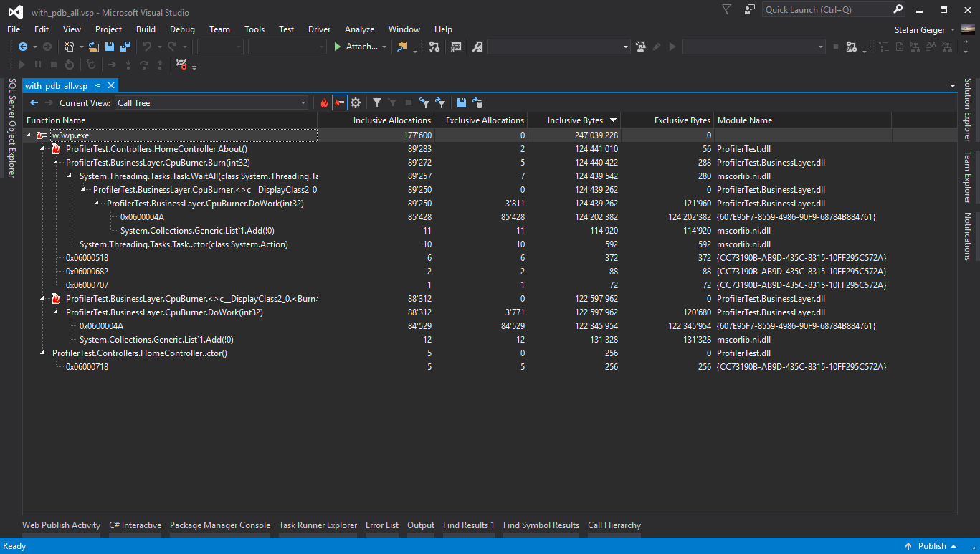Click the flask test icon in toolbar
Image resolution: width=980 pixels, height=554 pixels.
641,47
